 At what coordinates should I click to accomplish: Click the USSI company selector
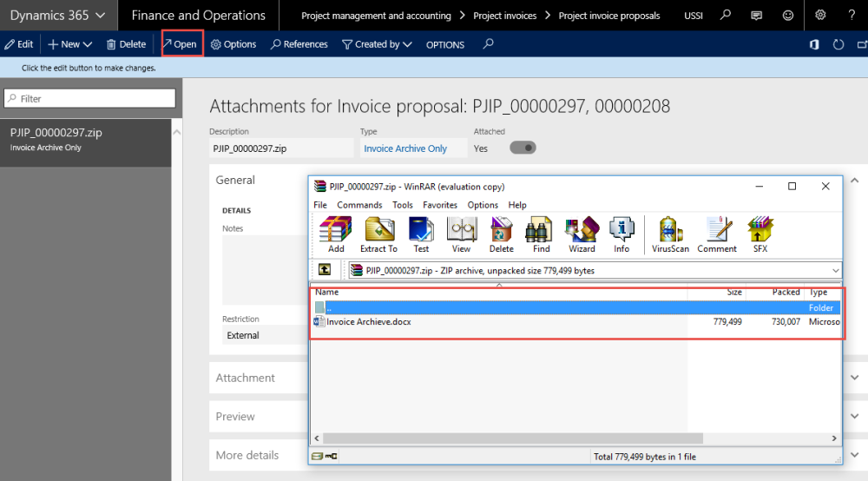693,16
